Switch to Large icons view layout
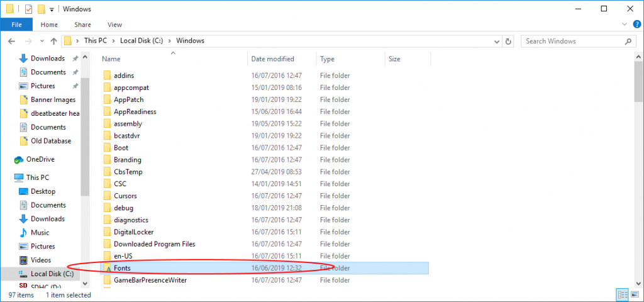Image resolution: width=644 pixels, height=302 pixels. (x=635, y=294)
